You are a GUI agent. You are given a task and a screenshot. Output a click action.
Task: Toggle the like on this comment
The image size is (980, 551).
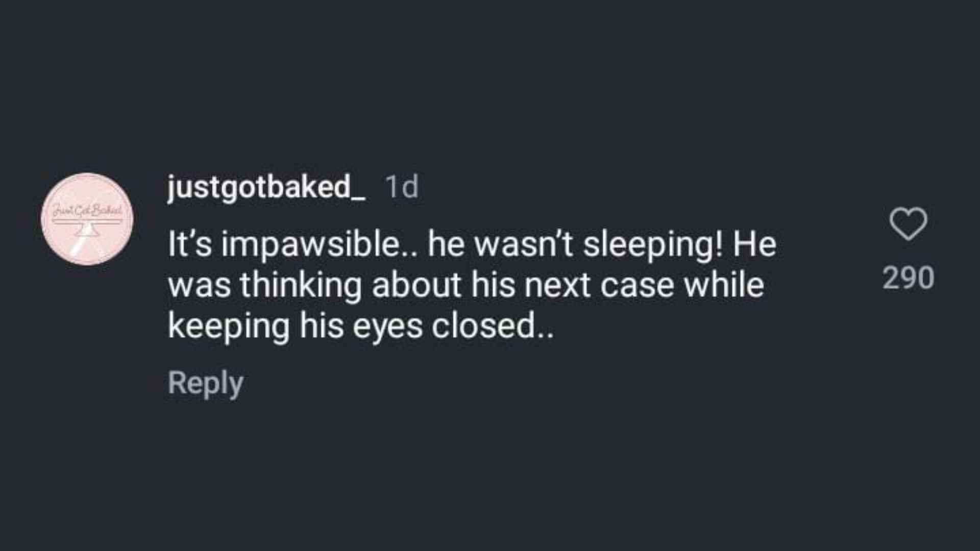pyautogui.click(x=908, y=223)
